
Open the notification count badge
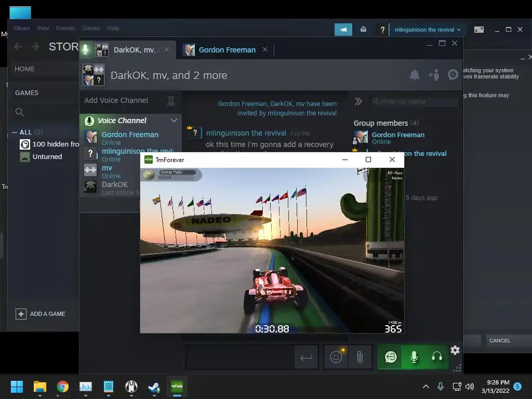point(517,386)
